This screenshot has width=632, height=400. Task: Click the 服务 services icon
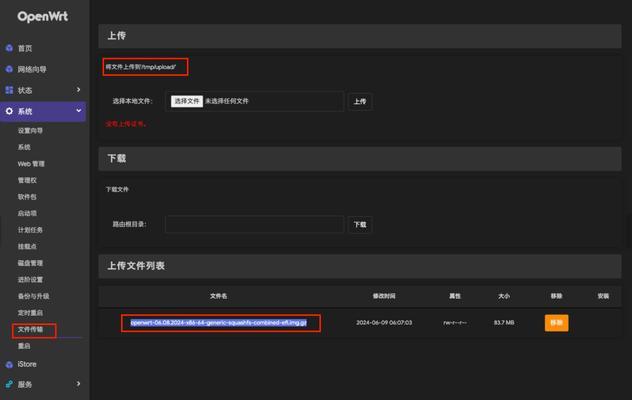tap(9, 384)
